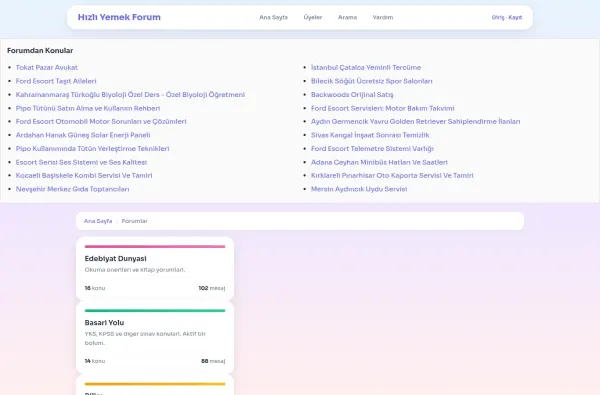Open Aydın Germencik Yavru Golden Retriever topic

(x=416, y=121)
